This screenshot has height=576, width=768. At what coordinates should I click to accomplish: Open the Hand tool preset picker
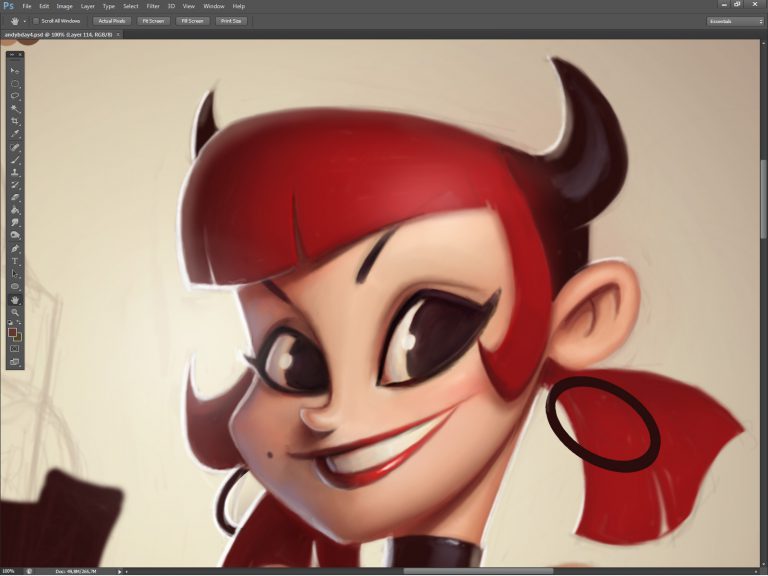coord(25,21)
